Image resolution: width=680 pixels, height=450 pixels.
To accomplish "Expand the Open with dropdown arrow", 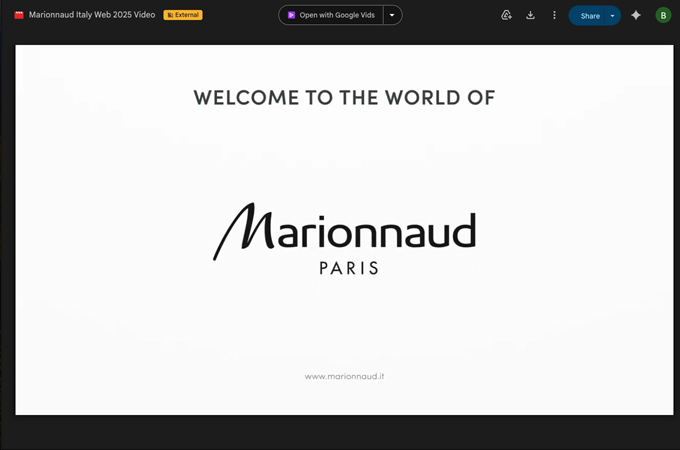I will coord(392,15).
